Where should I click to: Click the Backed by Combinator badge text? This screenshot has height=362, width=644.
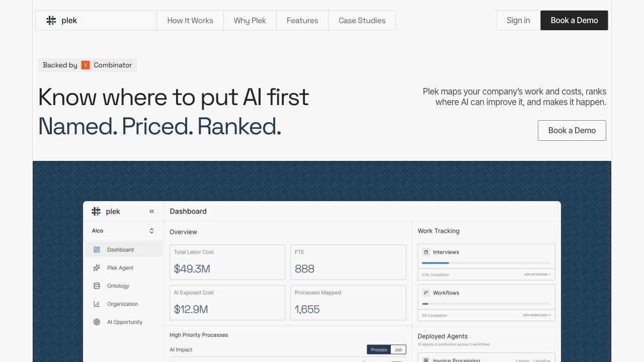pos(88,65)
